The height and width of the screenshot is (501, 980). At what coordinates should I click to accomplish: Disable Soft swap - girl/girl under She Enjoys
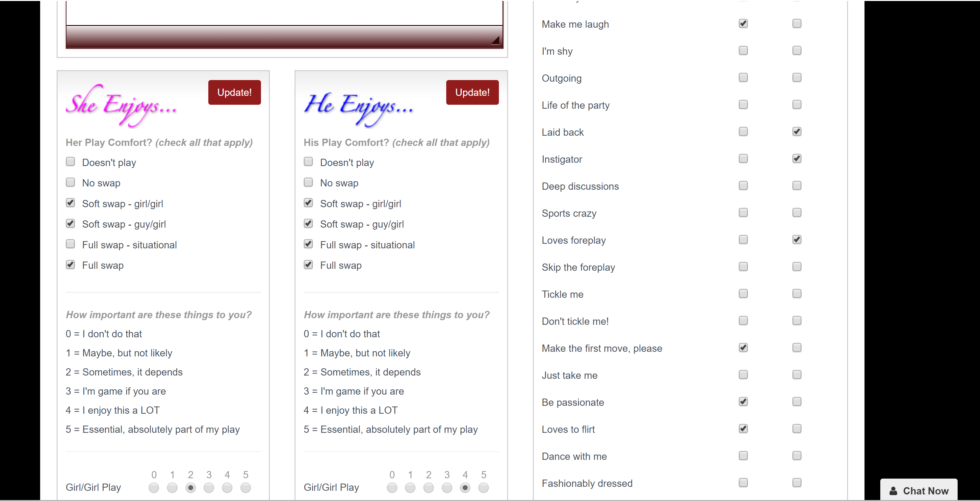70,203
